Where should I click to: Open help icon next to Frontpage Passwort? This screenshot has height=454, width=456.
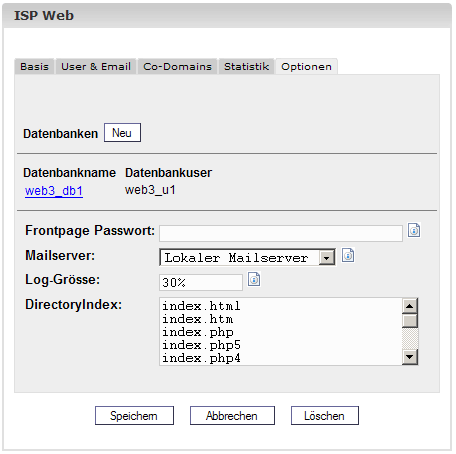click(x=414, y=230)
